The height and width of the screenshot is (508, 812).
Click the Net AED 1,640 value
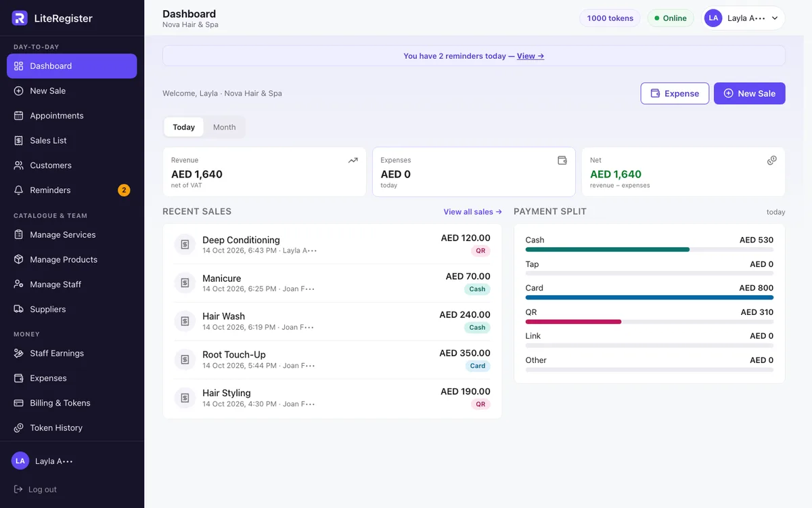[616, 174]
